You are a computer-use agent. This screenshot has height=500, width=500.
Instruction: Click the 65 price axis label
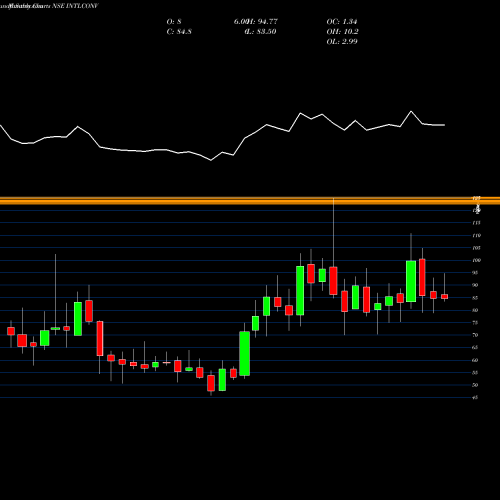[x=475, y=347]
